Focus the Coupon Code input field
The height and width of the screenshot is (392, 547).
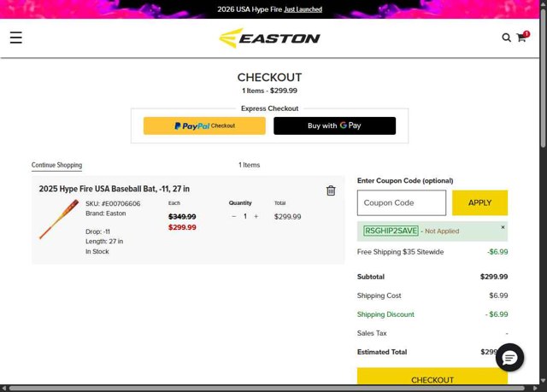pos(402,202)
